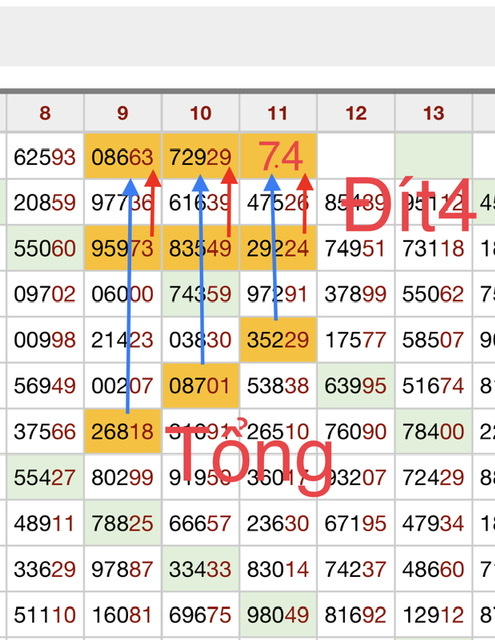Click cell with value 80299

click(x=123, y=477)
